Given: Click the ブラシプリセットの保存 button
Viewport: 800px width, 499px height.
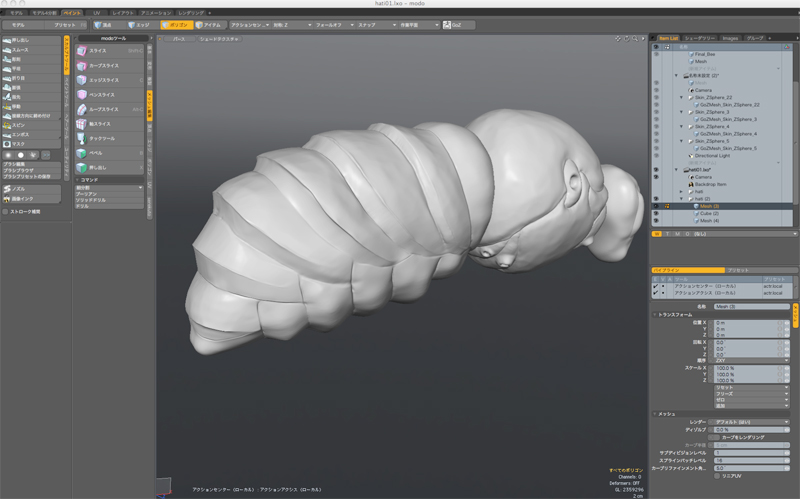Looking at the screenshot, I should click(x=31, y=177).
